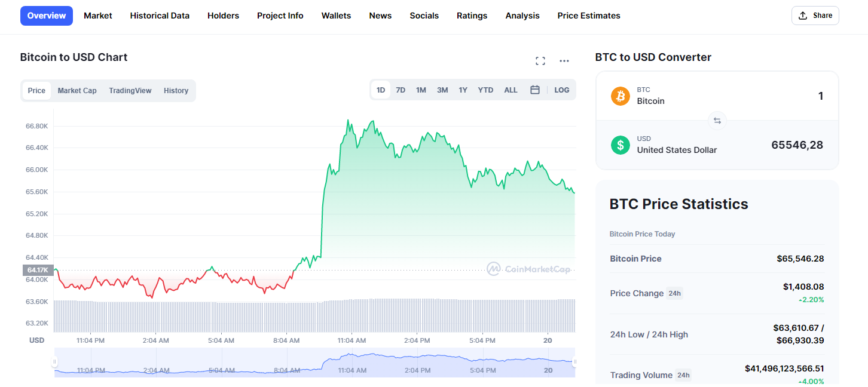Click the orange Bitcoin logo icon

pos(621,96)
